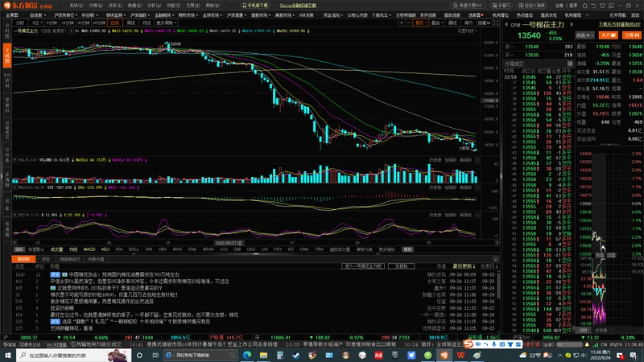
Task: Select the KDJ indicator tab
Action: (x=105, y=249)
